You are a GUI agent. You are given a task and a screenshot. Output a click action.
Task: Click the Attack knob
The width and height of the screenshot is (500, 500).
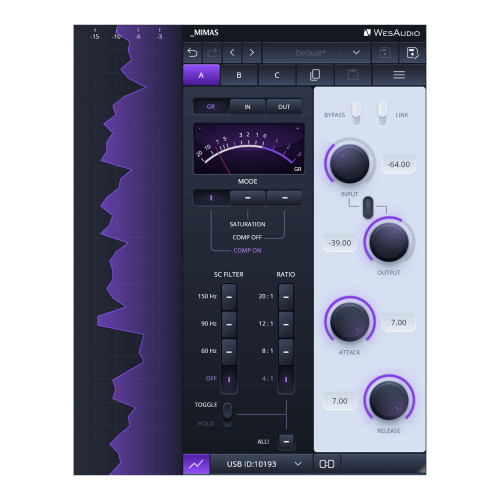tap(350, 321)
